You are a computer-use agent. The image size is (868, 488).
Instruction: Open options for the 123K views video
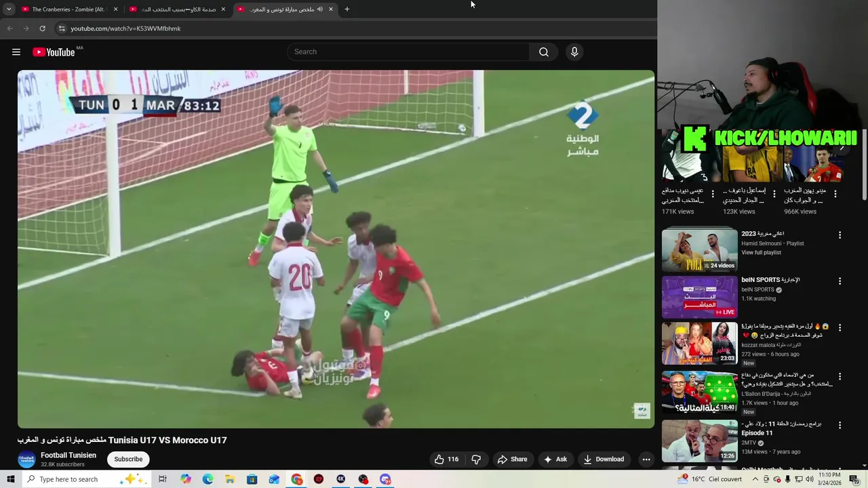pyautogui.click(x=774, y=194)
